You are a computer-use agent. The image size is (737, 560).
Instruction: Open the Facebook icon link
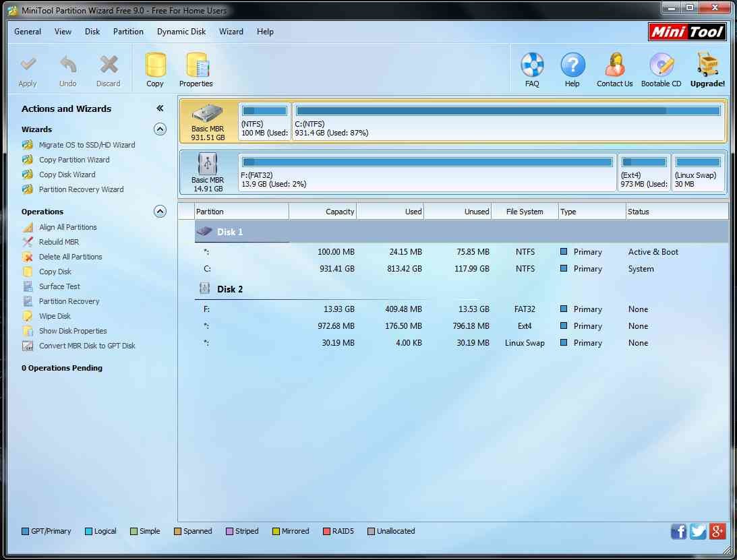[x=678, y=531]
